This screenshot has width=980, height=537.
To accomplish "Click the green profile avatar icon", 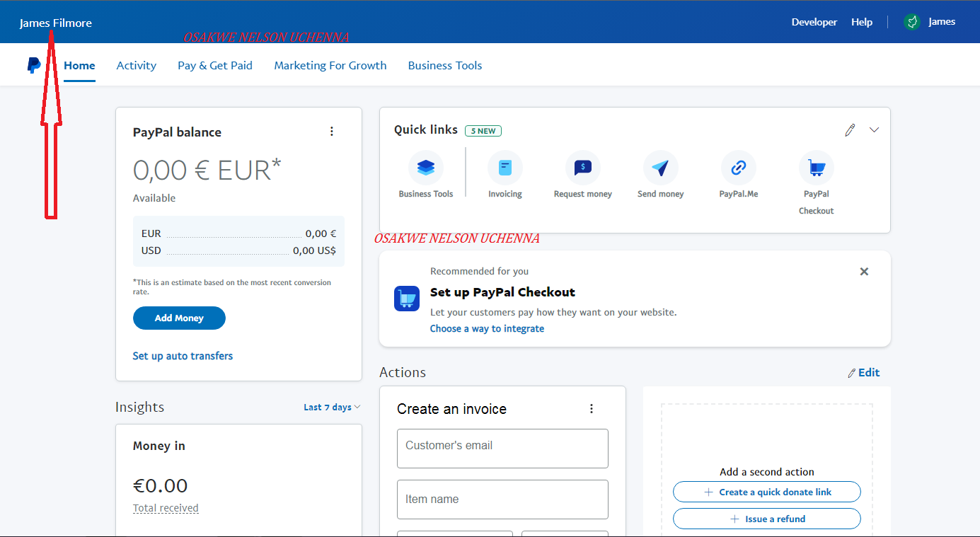I will pyautogui.click(x=912, y=22).
